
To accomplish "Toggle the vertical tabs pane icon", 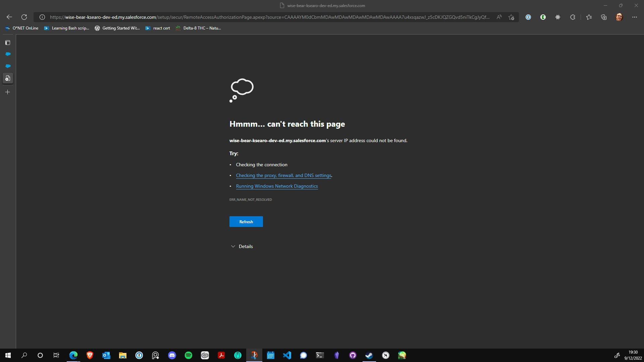I will click(x=8, y=43).
